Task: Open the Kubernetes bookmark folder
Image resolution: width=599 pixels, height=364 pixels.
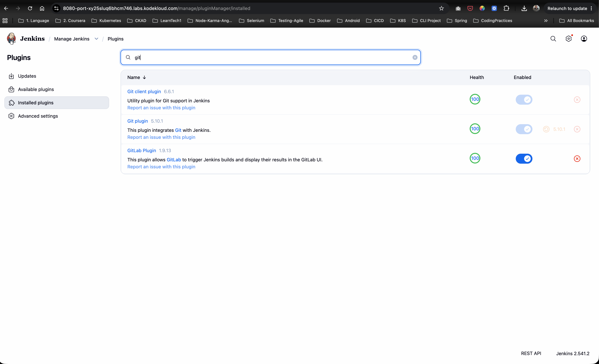Action: pyautogui.click(x=106, y=21)
